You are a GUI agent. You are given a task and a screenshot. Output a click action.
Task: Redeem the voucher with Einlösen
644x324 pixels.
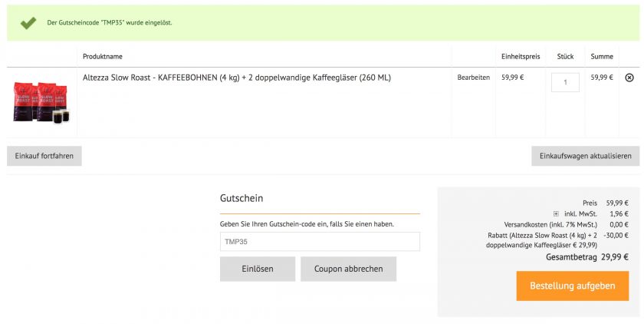[258, 269]
